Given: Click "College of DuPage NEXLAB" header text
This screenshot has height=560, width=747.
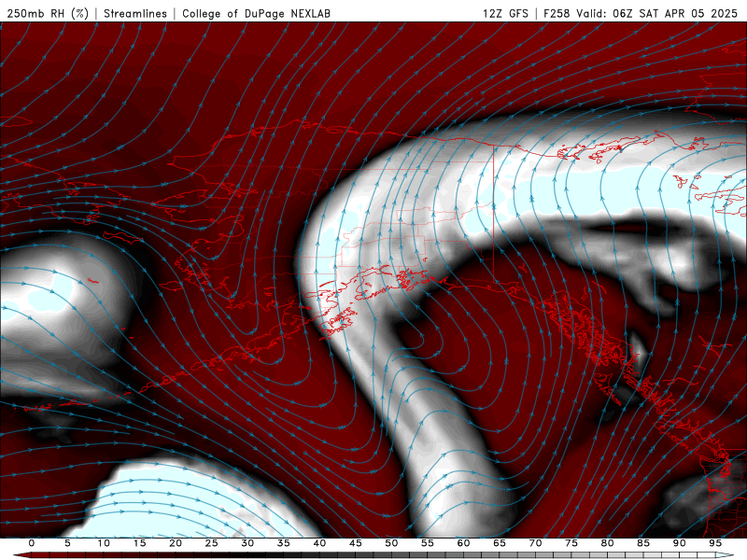Looking at the screenshot, I should click(256, 13).
